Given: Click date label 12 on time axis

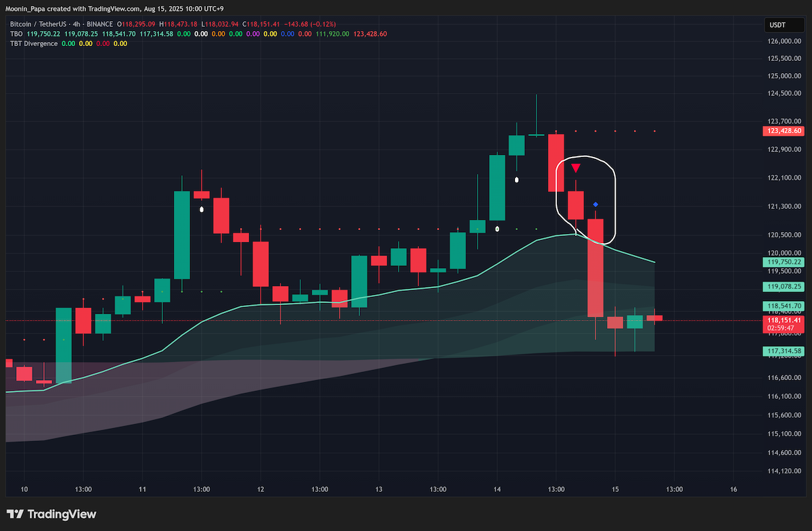Looking at the screenshot, I should point(261,489).
